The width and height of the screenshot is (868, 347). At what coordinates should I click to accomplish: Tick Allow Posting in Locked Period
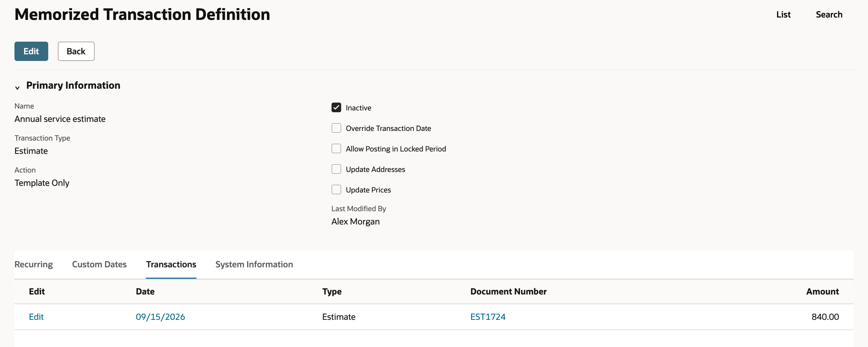tap(336, 149)
